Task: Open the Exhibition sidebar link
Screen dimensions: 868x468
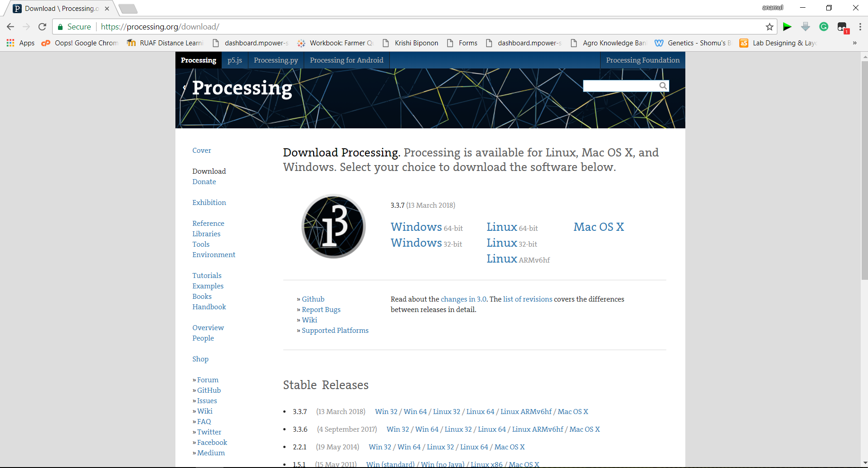Action: point(209,203)
